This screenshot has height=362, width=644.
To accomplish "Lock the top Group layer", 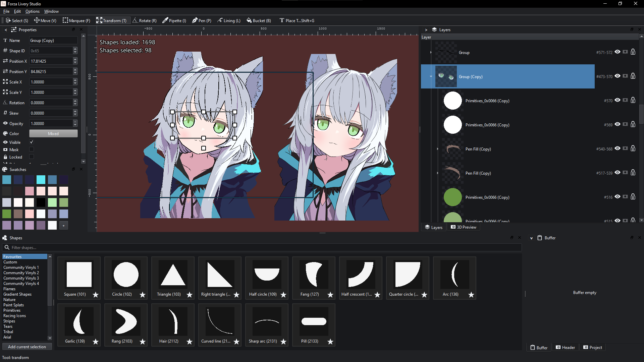I will click(x=633, y=52).
